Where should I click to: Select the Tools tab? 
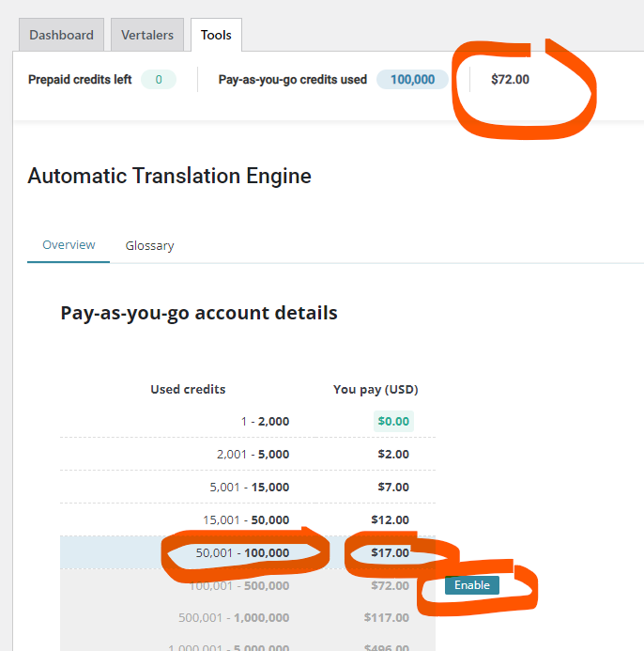(x=216, y=35)
